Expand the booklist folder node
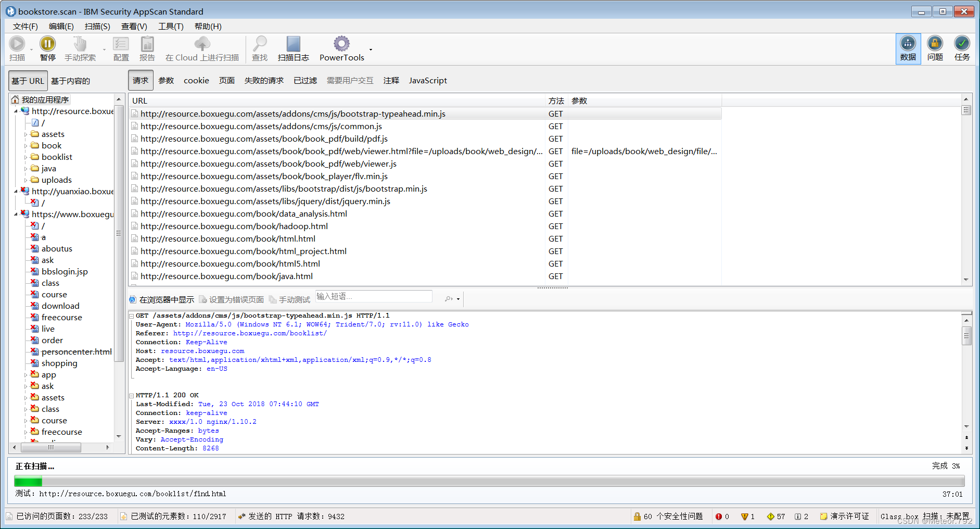This screenshot has width=980, height=529. coord(26,157)
